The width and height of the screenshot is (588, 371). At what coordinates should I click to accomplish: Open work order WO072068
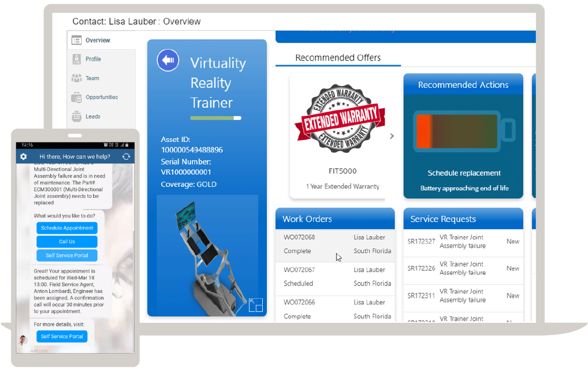coord(300,237)
